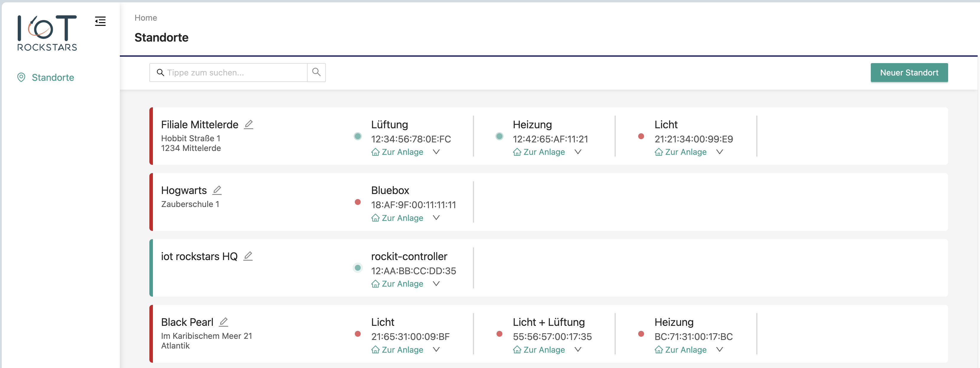This screenshot has width=980, height=368.
Task: Click Lüftung green status dot
Action: [x=357, y=136]
